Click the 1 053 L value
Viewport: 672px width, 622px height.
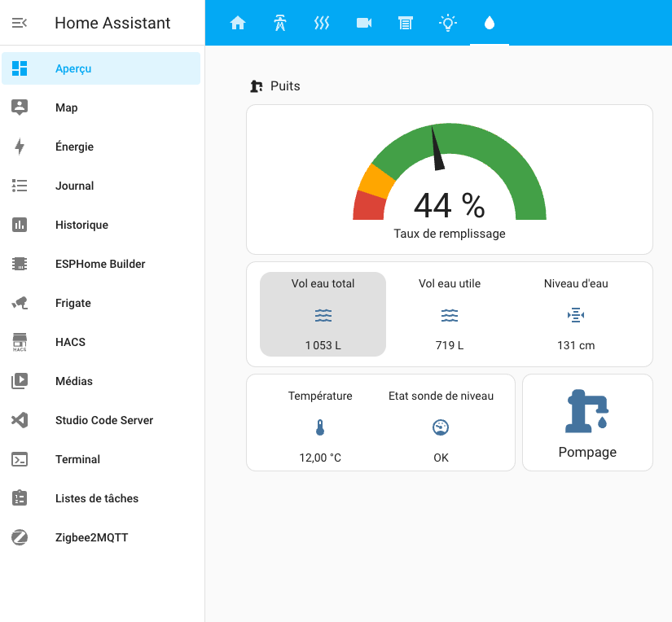pos(323,345)
